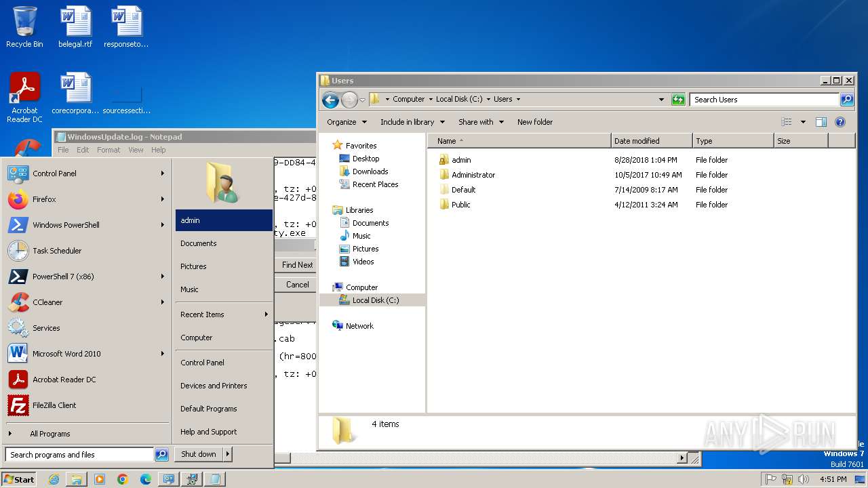Open Documents from Start menu right pane
This screenshot has height=488, width=868.
pyautogui.click(x=224, y=243)
